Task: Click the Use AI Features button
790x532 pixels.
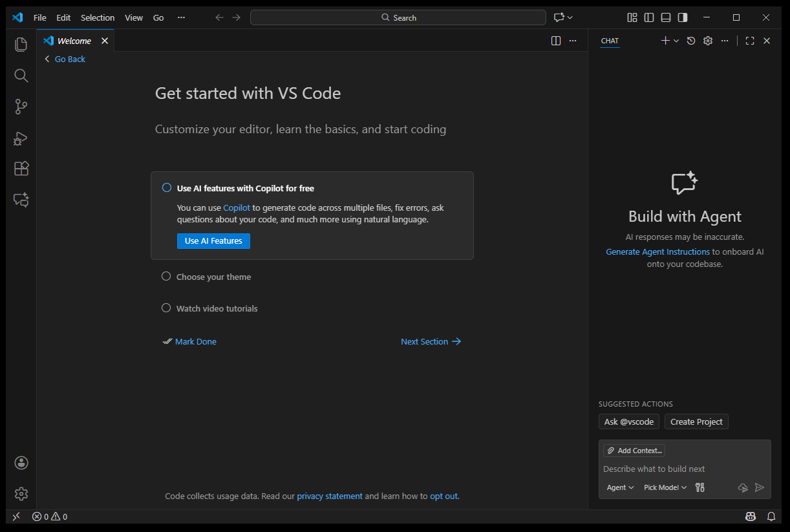Action: pyautogui.click(x=213, y=241)
